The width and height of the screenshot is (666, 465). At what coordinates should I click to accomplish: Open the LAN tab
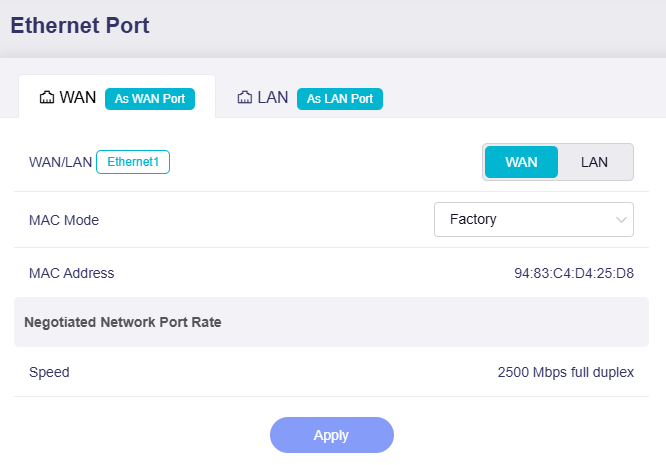pos(273,98)
